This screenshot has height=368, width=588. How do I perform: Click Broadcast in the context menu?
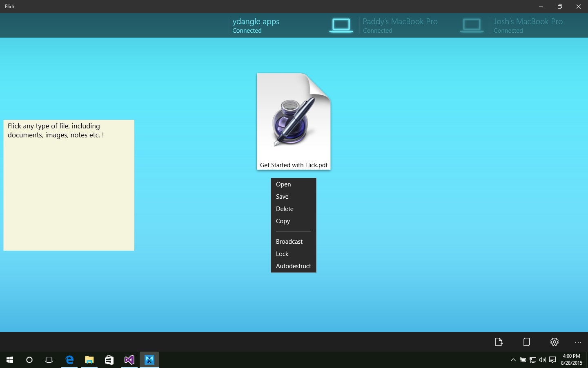tap(289, 242)
